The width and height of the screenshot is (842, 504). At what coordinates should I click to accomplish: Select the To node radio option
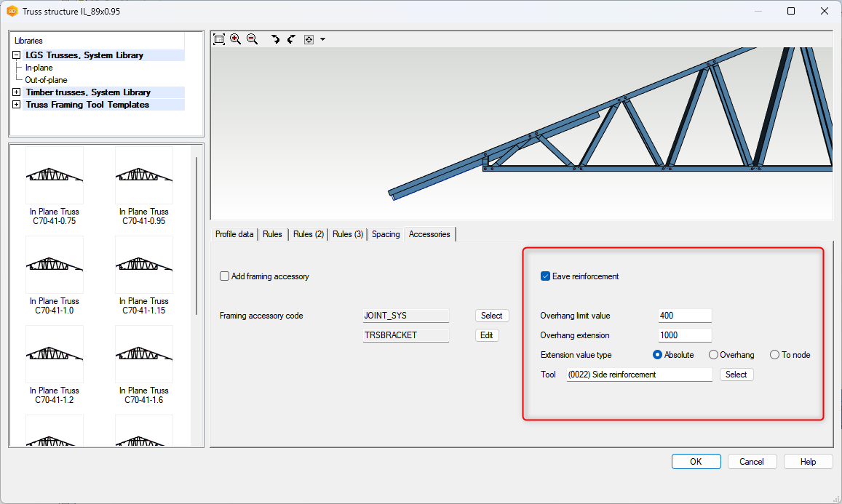(x=774, y=355)
